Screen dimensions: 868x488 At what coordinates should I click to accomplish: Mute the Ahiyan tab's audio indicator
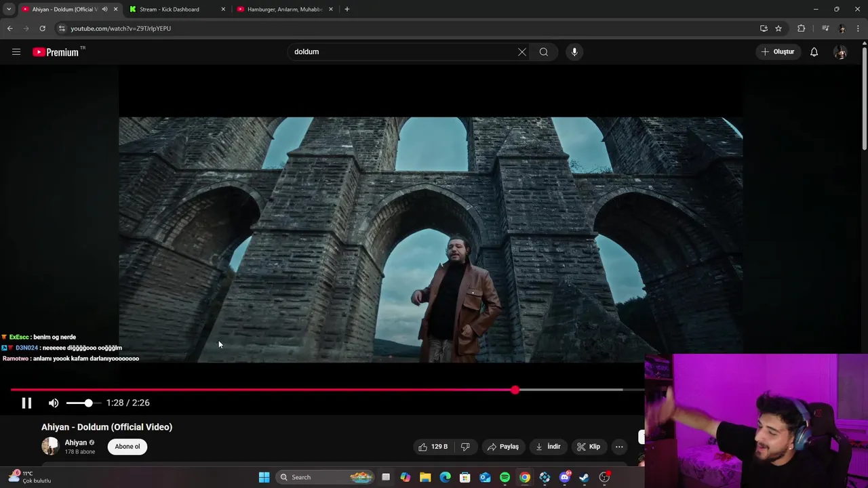click(x=104, y=9)
